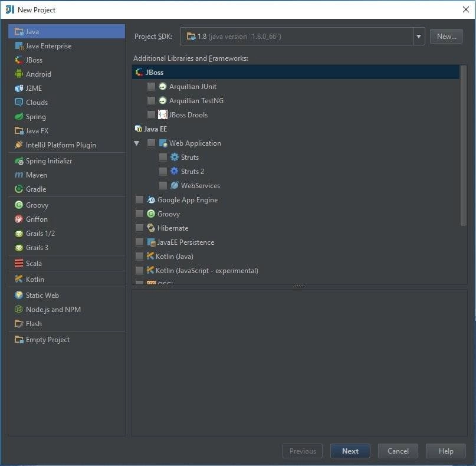The height and width of the screenshot is (466, 476).
Task: Tick the Kotlin (Java) checkbox
Action: pos(139,257)
